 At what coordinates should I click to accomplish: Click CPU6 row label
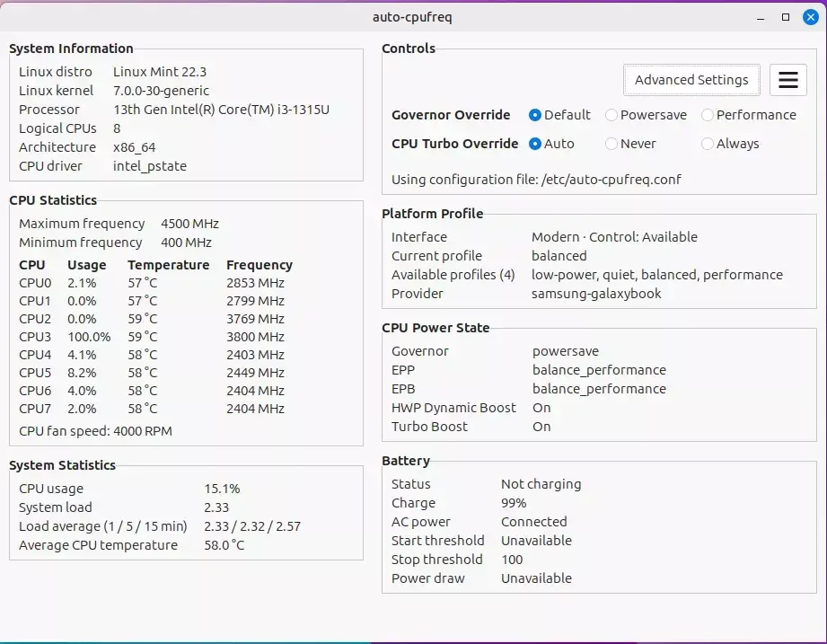35,391
